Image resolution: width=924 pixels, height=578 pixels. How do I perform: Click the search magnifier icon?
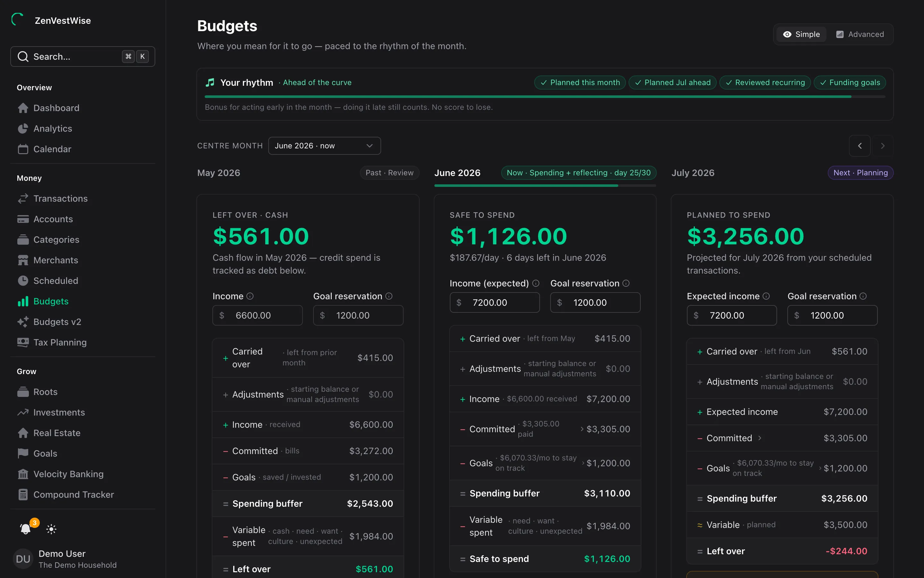[23, 57]
